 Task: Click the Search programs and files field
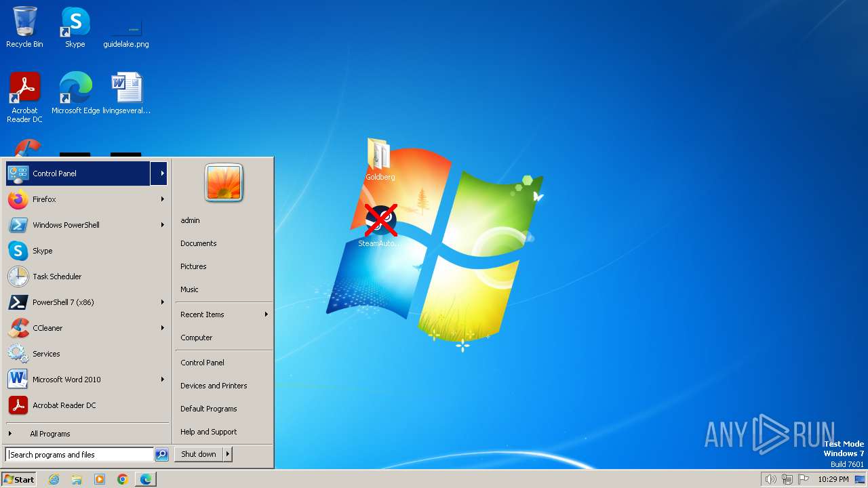click(x=79, y=455)
